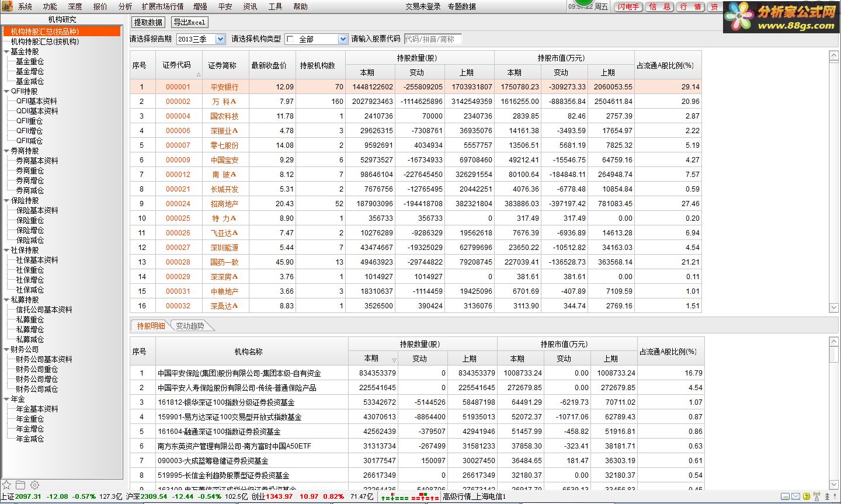
Task: Click the sort triangle in 证券代码 header
Action: tap(199, 75)
